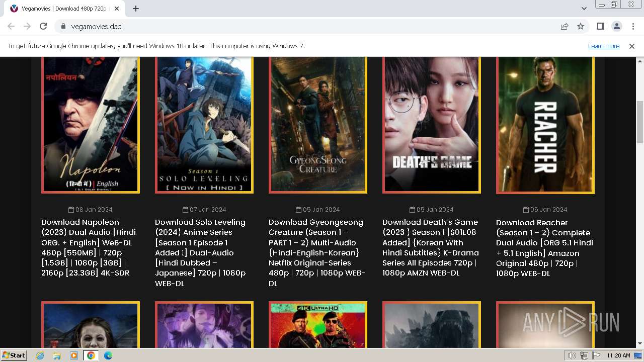This screenshot has width=644, height=362.
Task: Open the Chrome profile menu
Action: 616,26
